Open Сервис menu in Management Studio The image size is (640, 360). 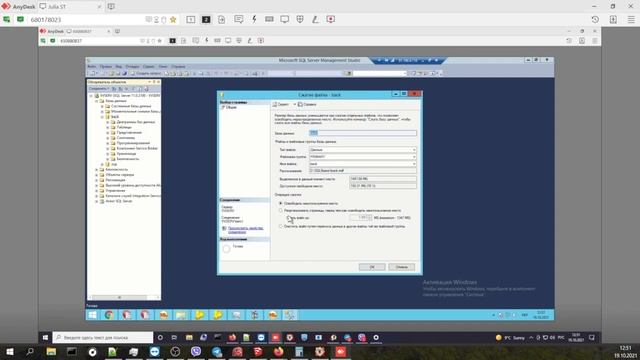click(x=149, y=67)
